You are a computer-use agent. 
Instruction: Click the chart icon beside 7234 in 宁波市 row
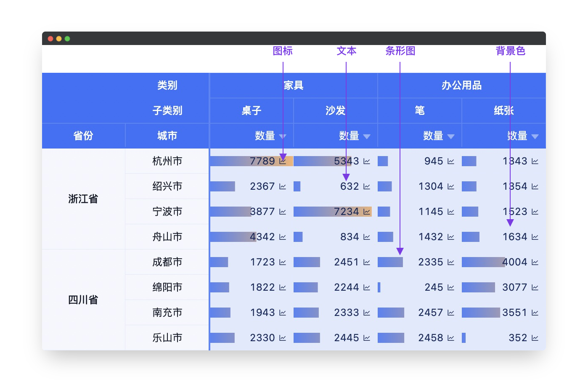(x=367, y=212)
